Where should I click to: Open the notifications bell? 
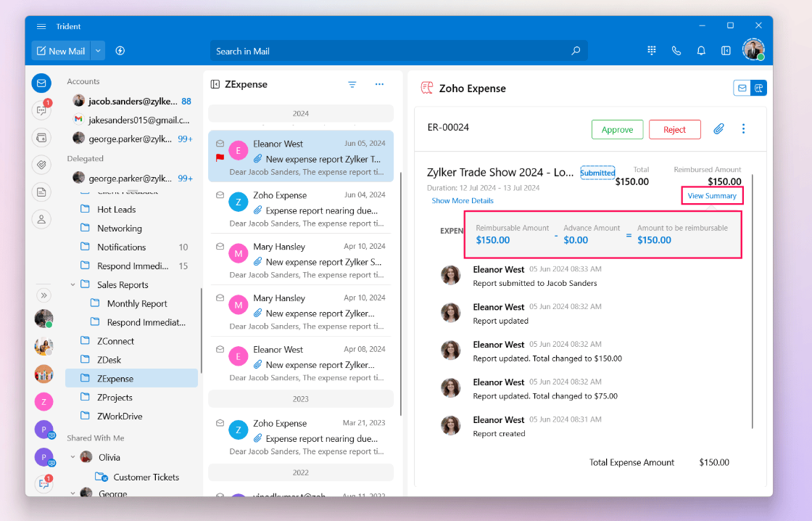(701, 50)
